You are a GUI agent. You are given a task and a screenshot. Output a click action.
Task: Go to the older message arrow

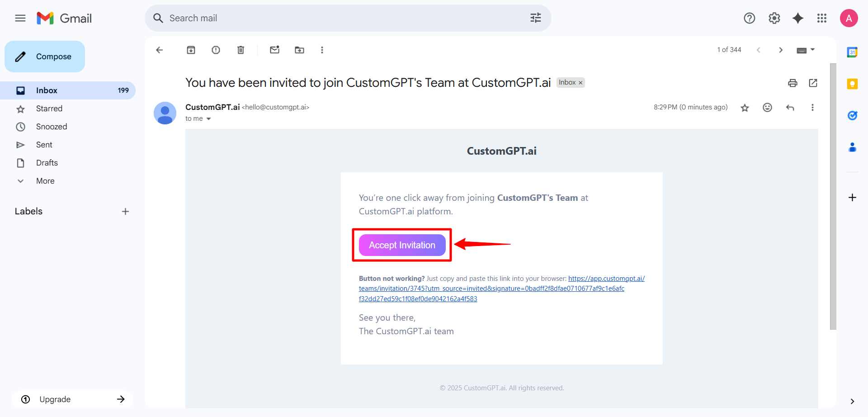tap(781, 50)
